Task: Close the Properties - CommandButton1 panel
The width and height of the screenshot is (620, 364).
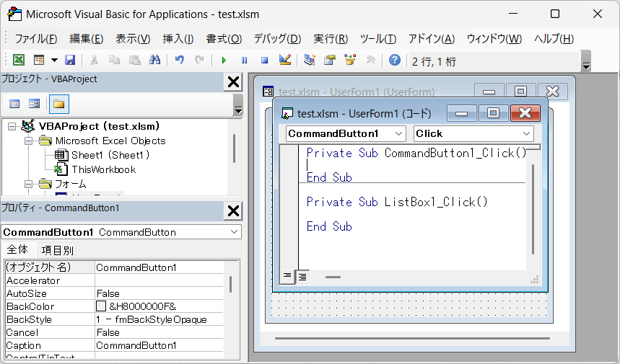Action: click(233, 211)
